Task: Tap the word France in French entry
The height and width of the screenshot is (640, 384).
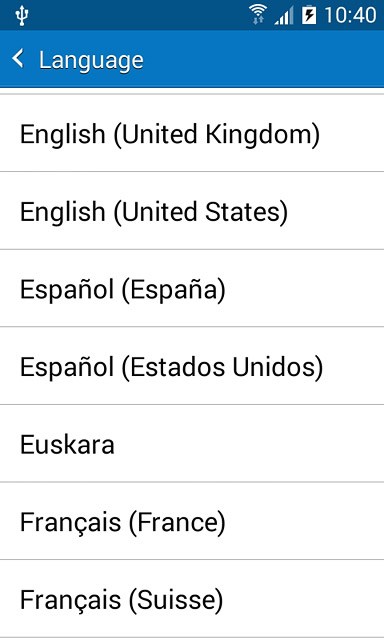Action: pos(177,522)
